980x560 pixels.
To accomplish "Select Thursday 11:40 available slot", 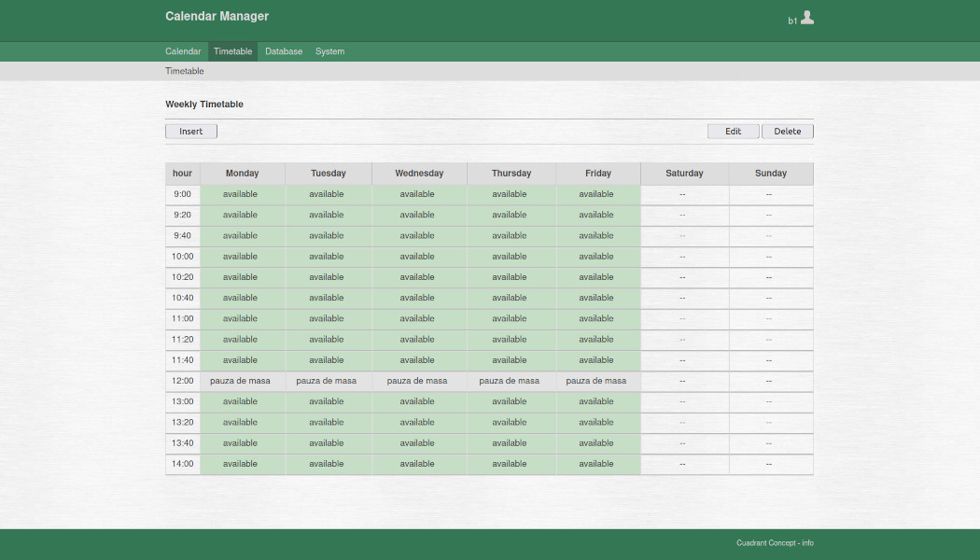I will pyautogui.click(x=510, y=360).
